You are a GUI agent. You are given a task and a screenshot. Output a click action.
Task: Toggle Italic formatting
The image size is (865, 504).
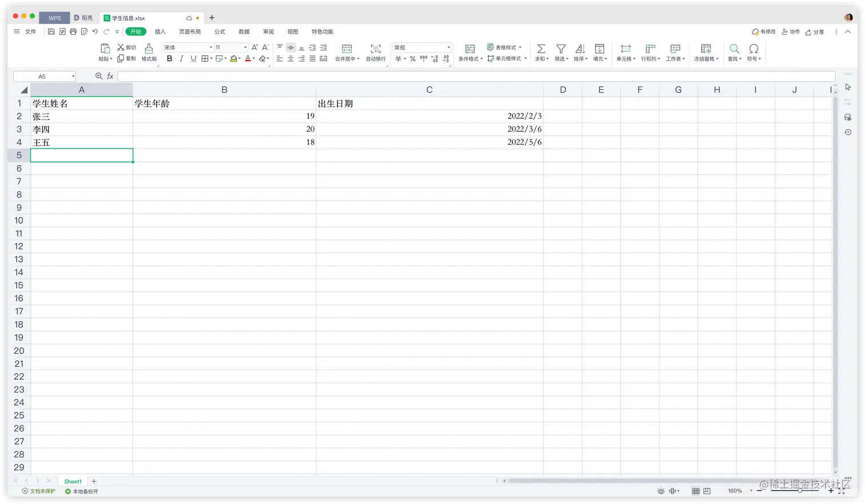click(181, 58)
